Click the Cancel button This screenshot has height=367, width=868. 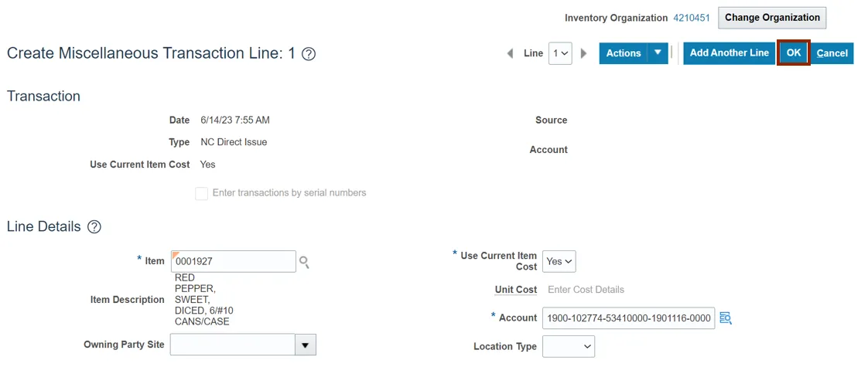coord(832,53)
